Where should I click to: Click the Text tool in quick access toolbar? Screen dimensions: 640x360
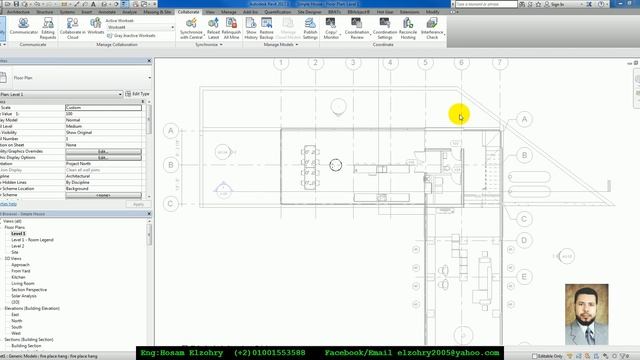(x=93, y=4)
